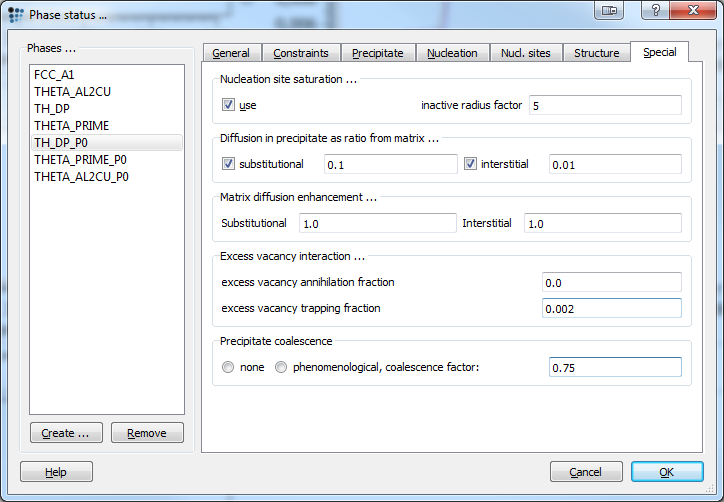Toggle the nucleation site saturation 'use' checkbox
Image resolution: width=724 pixels, height=502 pixels.
pyautogui.click(x=228, y=105)
